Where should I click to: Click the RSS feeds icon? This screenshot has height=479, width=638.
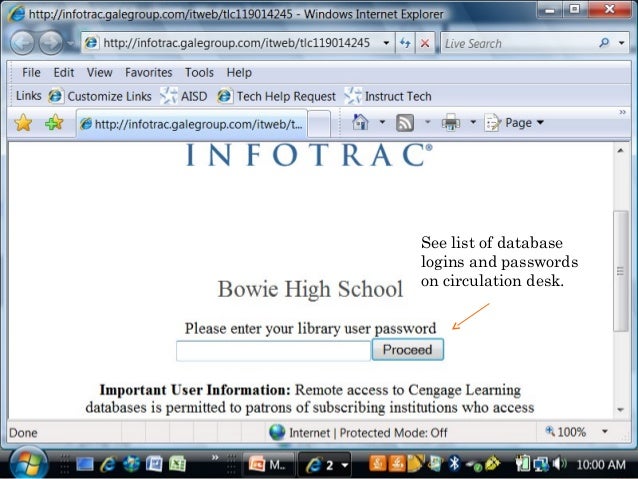pyautogui.click(x=405, y=122)
